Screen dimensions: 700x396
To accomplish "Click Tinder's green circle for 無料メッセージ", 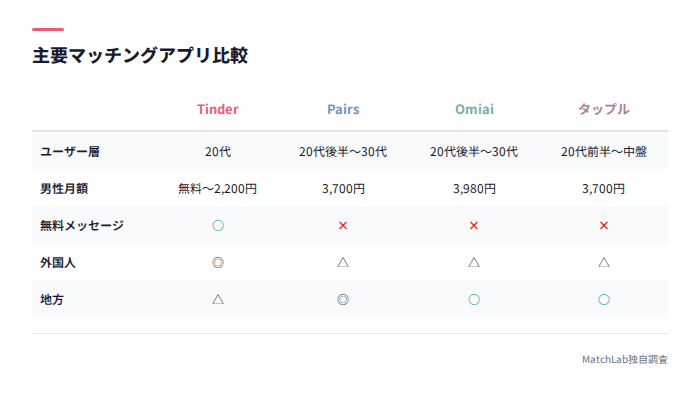I will pyautogui.click(x=218, y=225).
